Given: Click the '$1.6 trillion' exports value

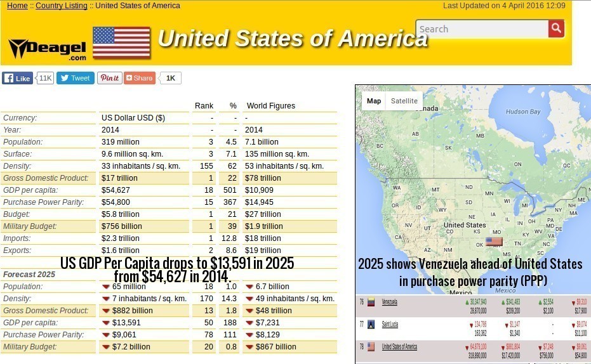Looking at the screenshot, I should (x=120, y=250).
